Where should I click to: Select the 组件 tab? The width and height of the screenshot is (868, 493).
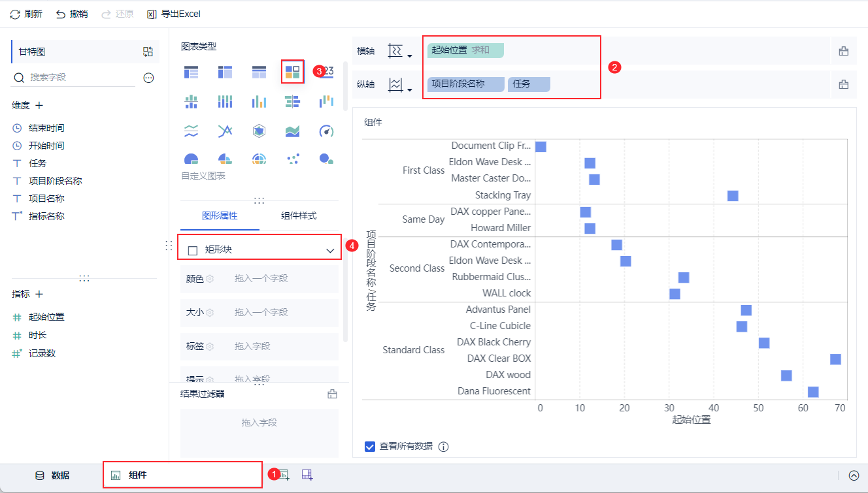pyautogui.click(x=182, y=475)
